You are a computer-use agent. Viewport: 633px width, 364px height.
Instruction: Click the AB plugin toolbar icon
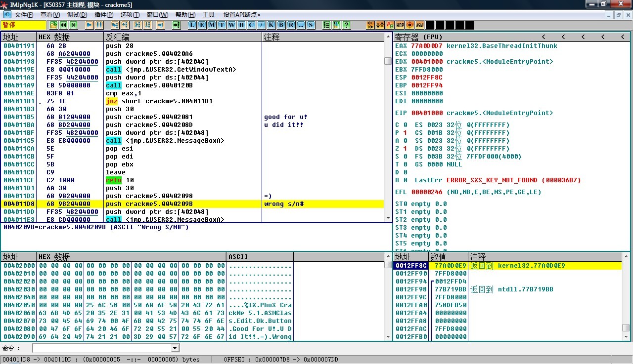390,25
